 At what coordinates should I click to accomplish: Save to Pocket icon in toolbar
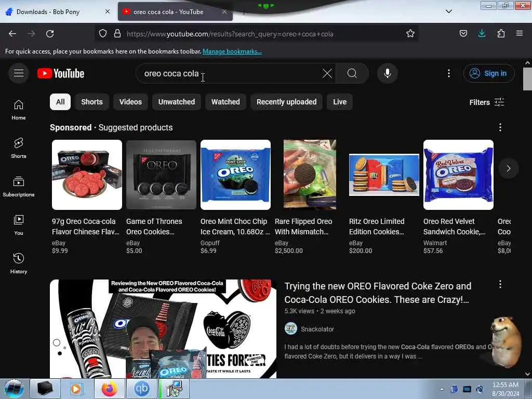pos(463,34)
